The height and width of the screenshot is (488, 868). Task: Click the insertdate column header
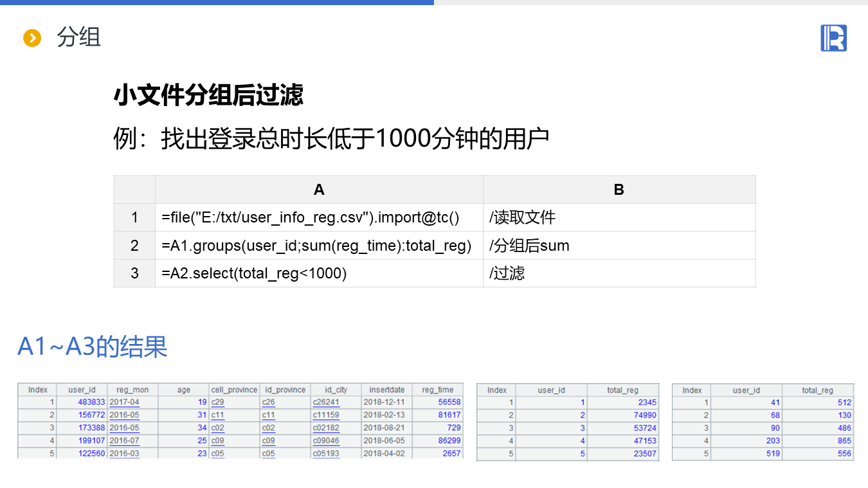tap(387, 390)
